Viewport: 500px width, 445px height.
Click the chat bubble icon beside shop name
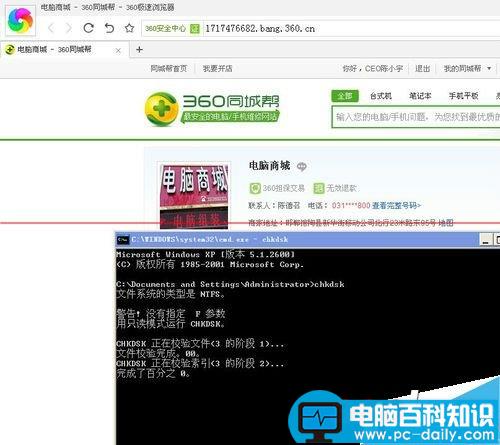tap(302, 166)
